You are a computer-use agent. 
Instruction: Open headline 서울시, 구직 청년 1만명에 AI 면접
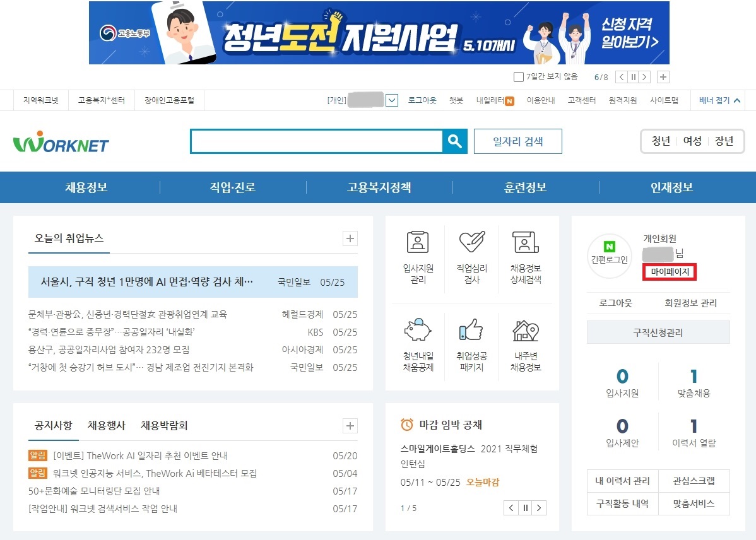(146, 281)
